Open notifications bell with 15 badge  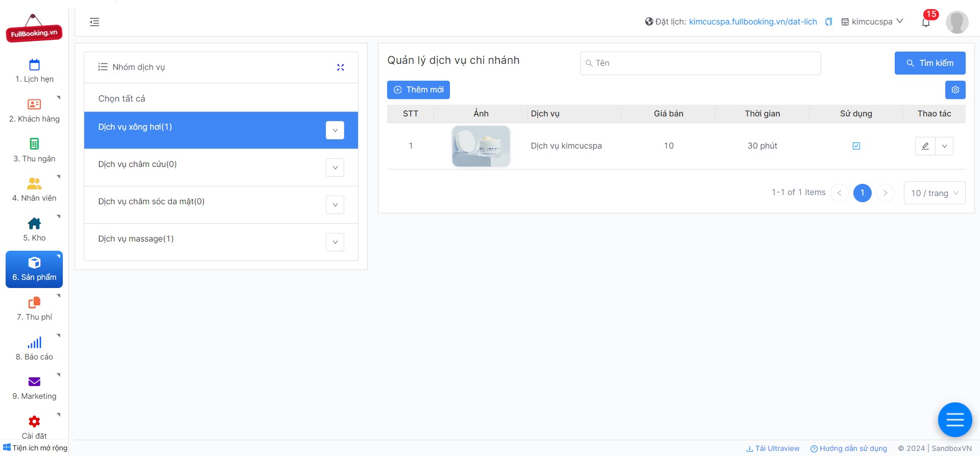926,22
